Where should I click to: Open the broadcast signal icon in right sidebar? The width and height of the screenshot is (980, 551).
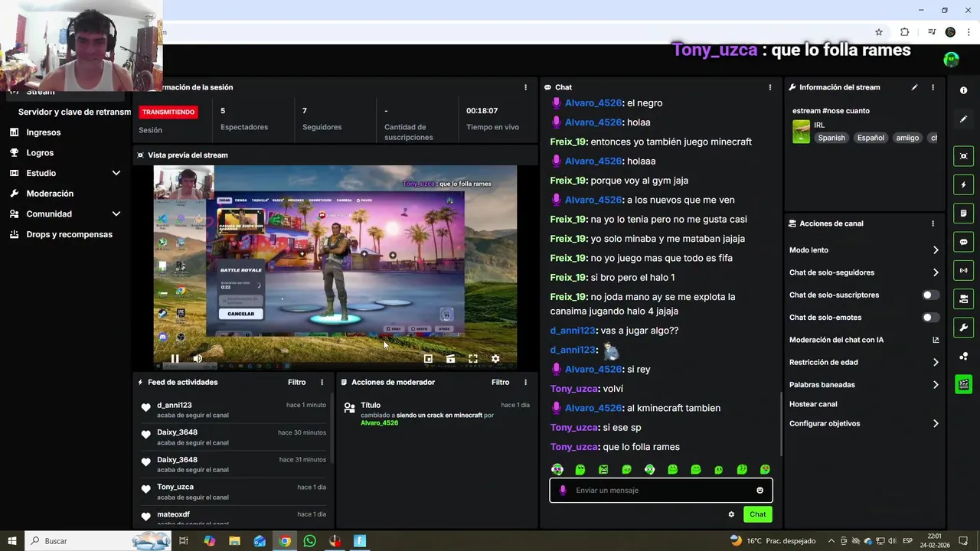[x=963, y=270]
